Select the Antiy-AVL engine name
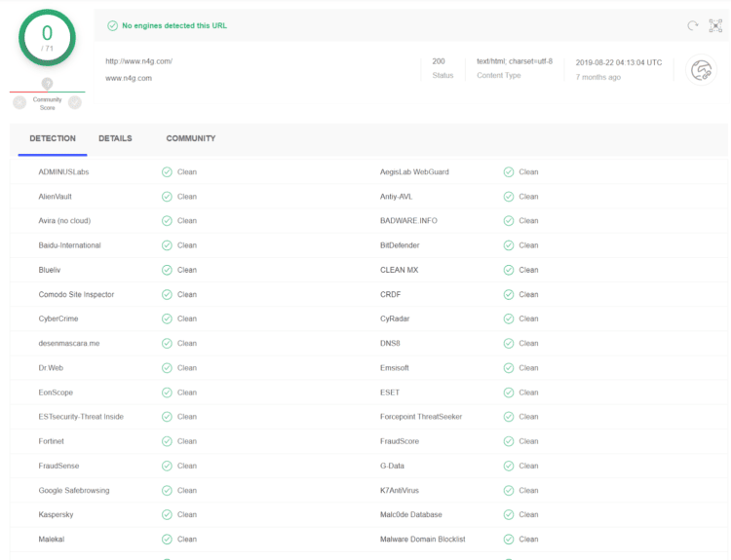The height and width of the screenshot is (560, 731). [396, 197]
